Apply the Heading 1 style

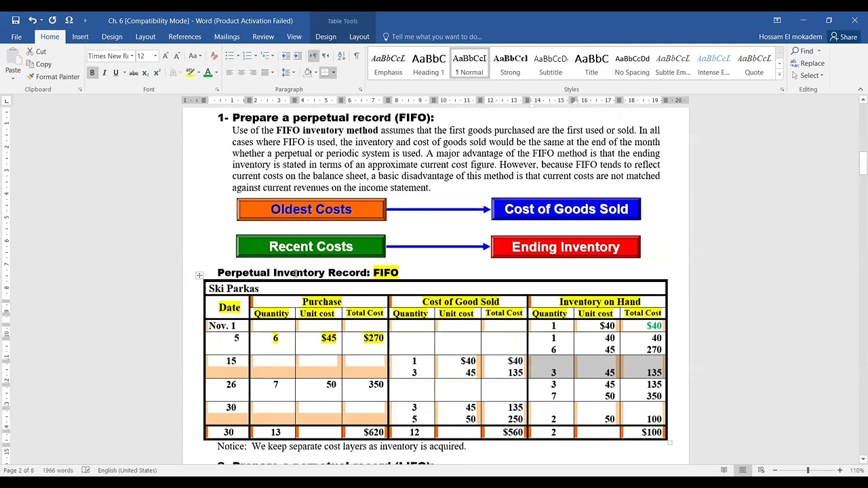click(x=429, y=63)
